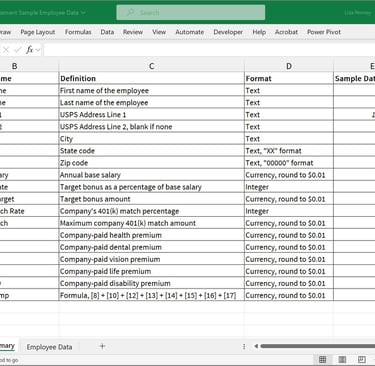Select cell 'Target bonus as a percentage of base salary'

(x=152, y=187)
